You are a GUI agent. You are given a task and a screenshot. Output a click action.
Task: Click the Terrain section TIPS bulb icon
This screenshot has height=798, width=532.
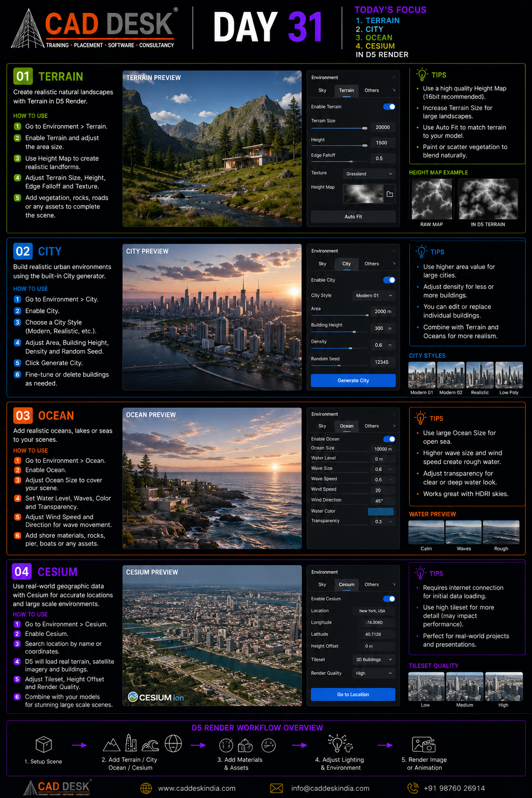(x=422, y=75)
